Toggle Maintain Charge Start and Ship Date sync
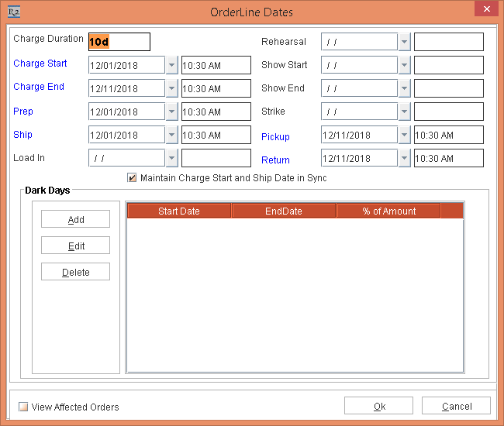 (133, 178)
